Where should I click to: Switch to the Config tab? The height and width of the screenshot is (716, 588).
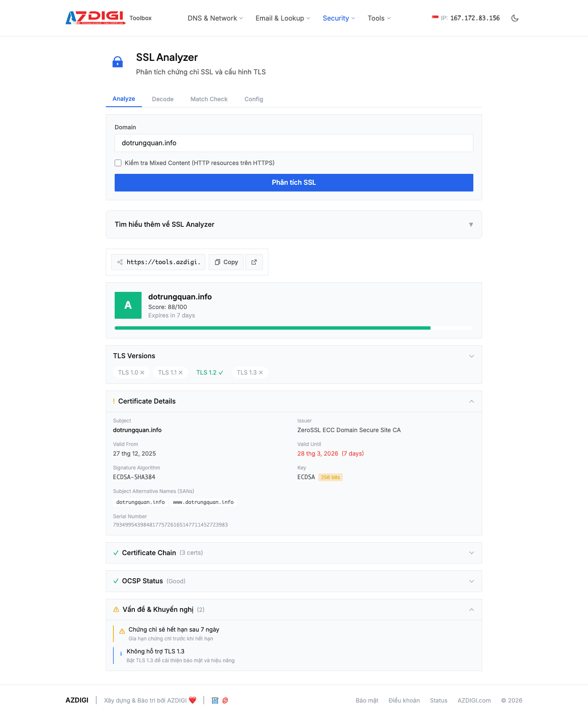pyautogui.click(x=254, y=100)
